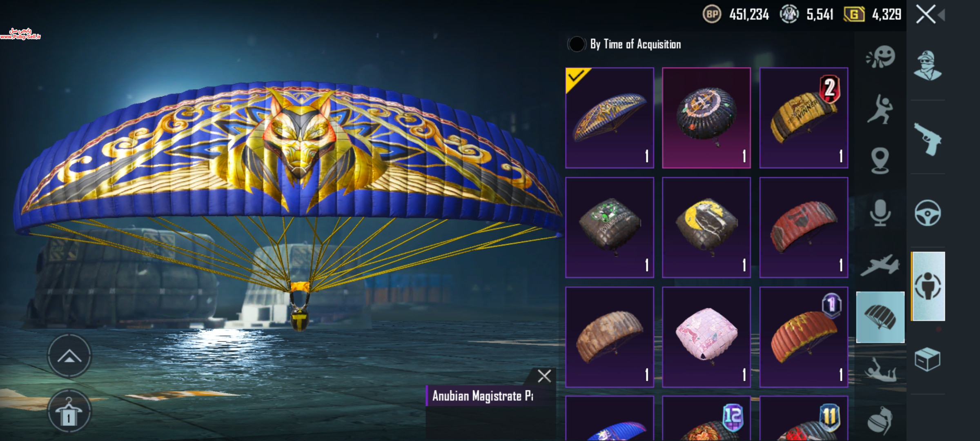Open the grenade skins category icon
The width and height of the screenshot is (980, 441).
point(880,421)
